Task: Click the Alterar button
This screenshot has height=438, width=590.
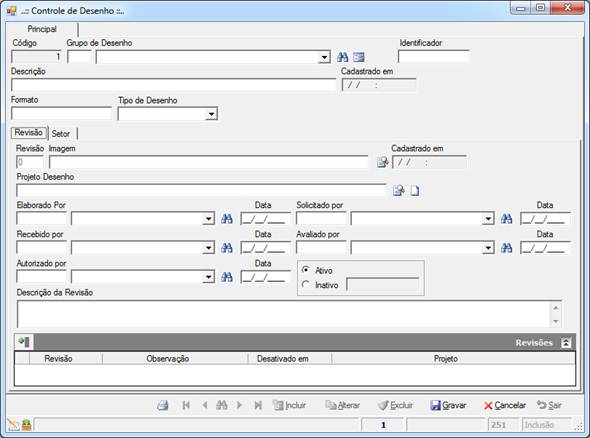Action: click(x=342, y=405)
